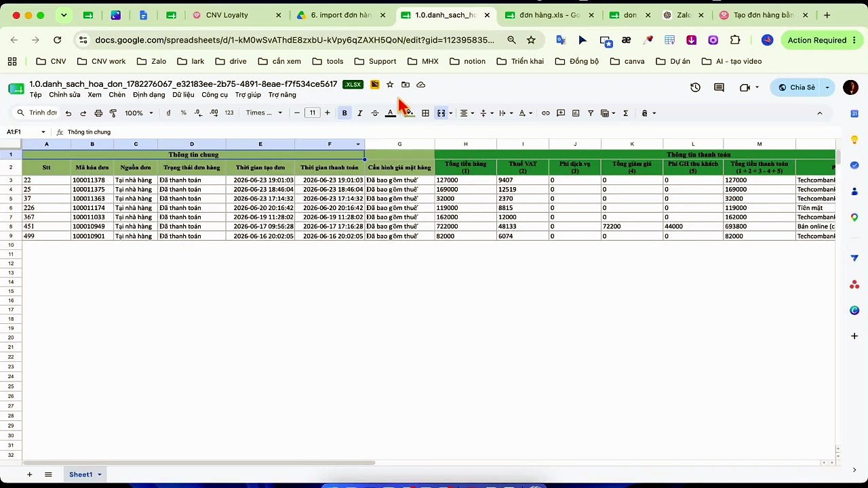Open fill color picker
Image resolution: width=868 pixels, height=488 pixels.
click(x=409, y=113)
